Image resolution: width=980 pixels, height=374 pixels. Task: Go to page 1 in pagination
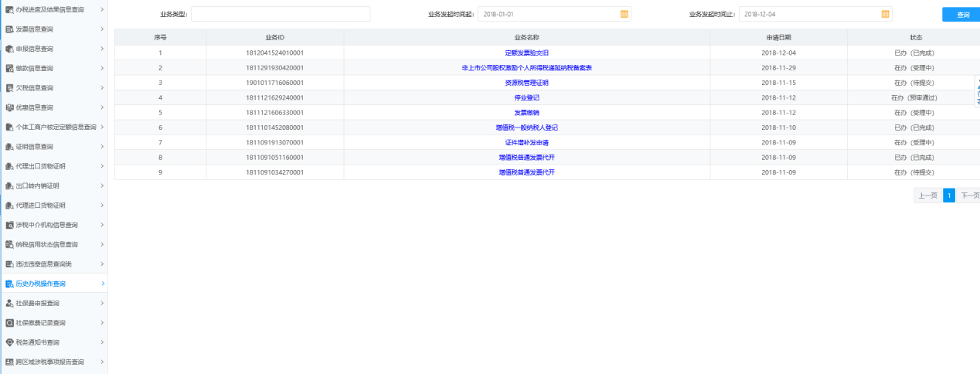point(948,195)
